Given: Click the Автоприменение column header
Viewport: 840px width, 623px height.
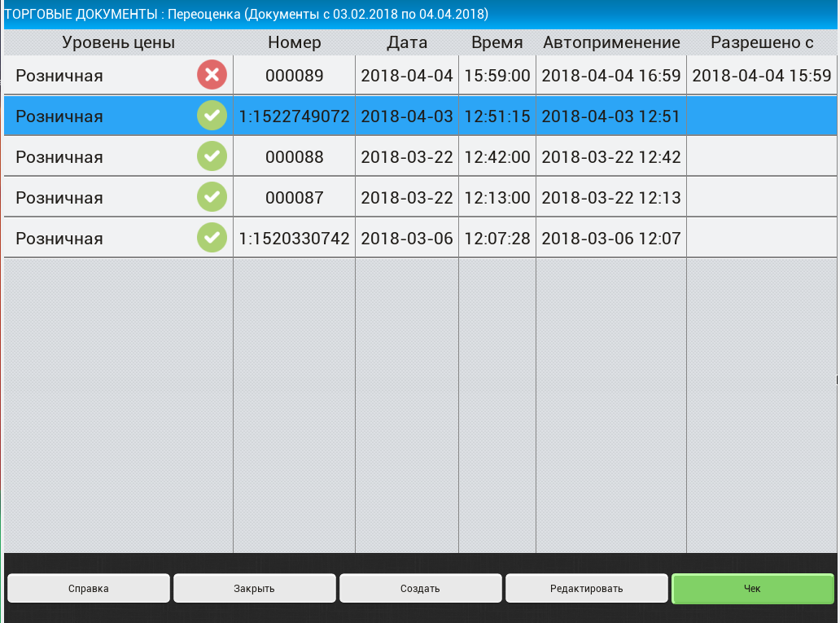Looking at the screenshot, I should pos(611,42).
